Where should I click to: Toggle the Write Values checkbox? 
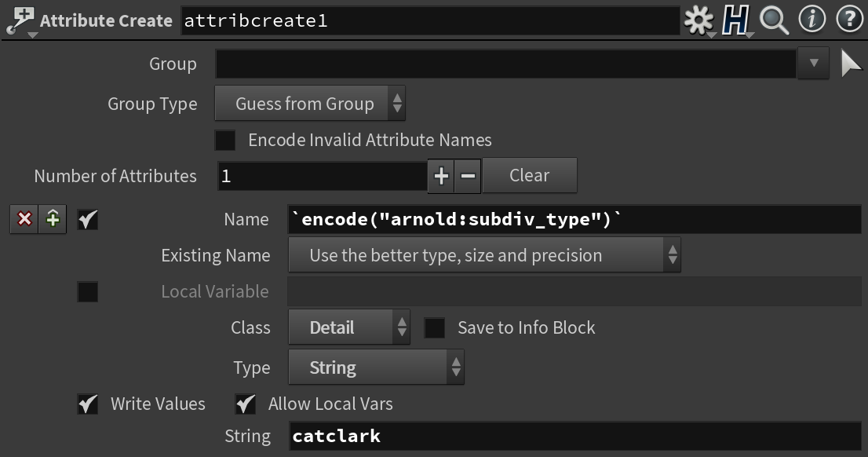pos(88,404)
